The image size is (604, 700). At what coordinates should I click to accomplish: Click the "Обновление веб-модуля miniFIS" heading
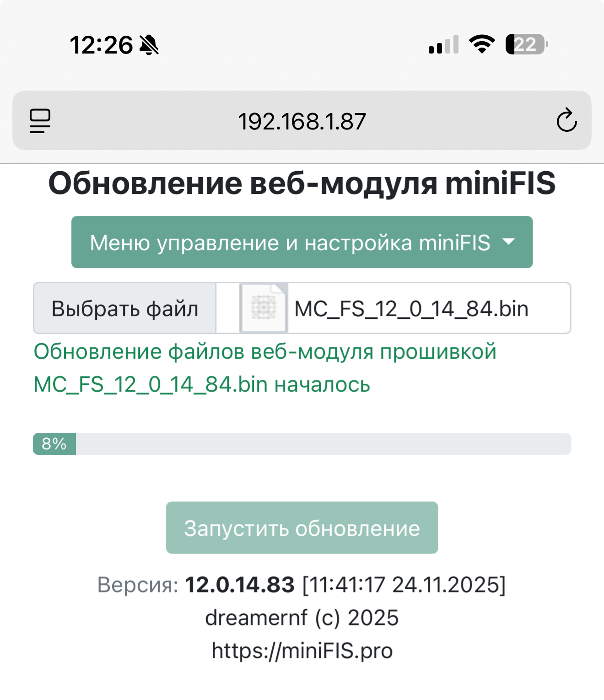tap(302, 183)
